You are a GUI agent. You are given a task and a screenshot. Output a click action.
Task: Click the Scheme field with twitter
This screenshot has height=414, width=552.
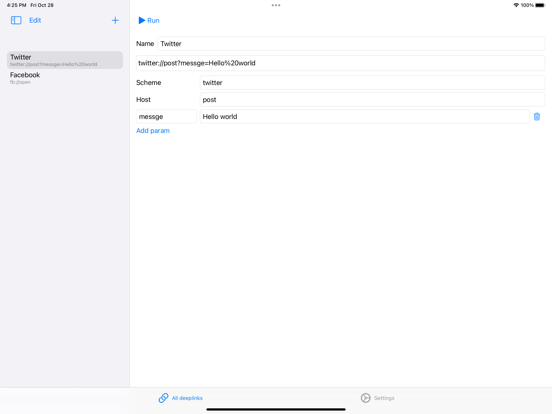tap(372, 83)
